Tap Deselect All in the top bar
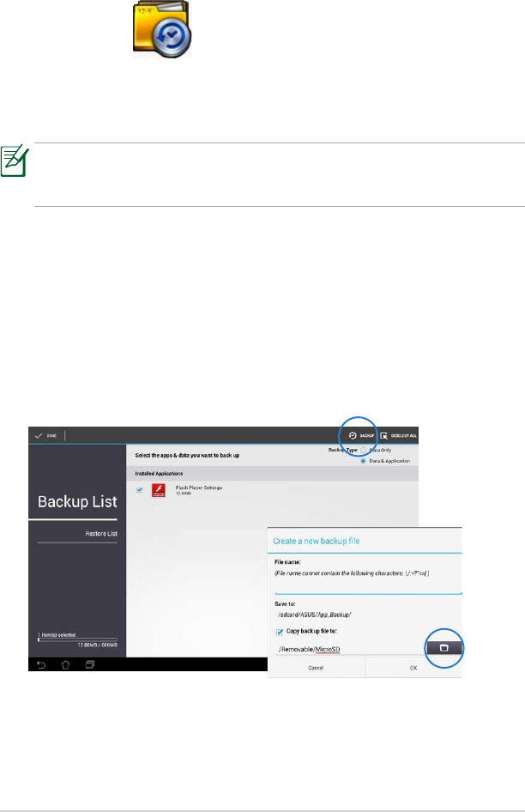 tap(399, 435)
